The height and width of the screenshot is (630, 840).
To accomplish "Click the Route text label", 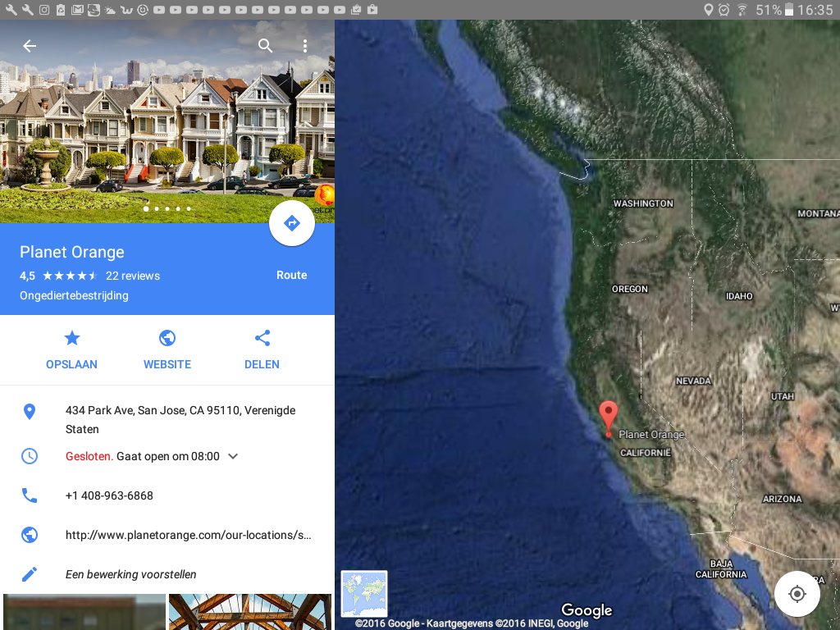I will (291, 275).
